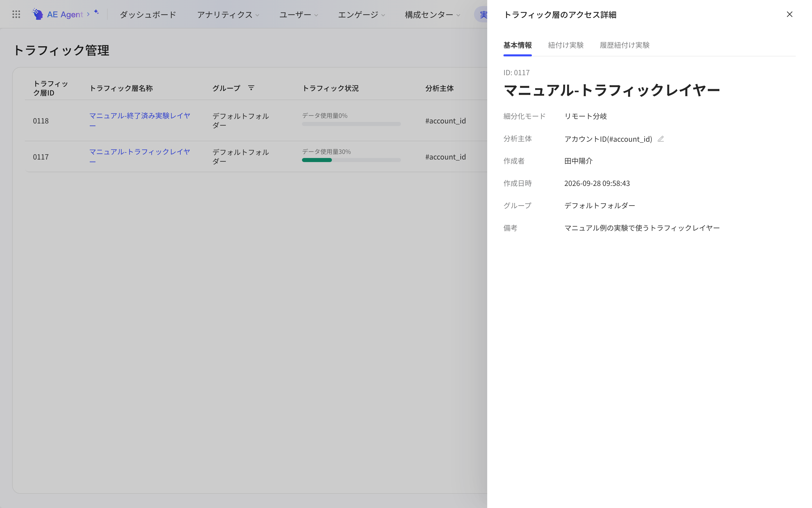Click the アカウントID(#account_id) value
Screen dimensions: 812x508
[x=608, y=139]
